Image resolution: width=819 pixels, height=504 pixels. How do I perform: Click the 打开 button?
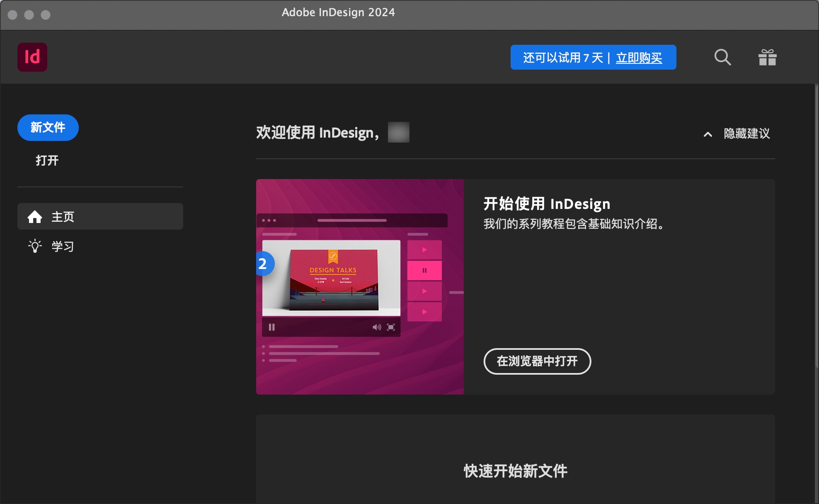[x=47, y=160]
